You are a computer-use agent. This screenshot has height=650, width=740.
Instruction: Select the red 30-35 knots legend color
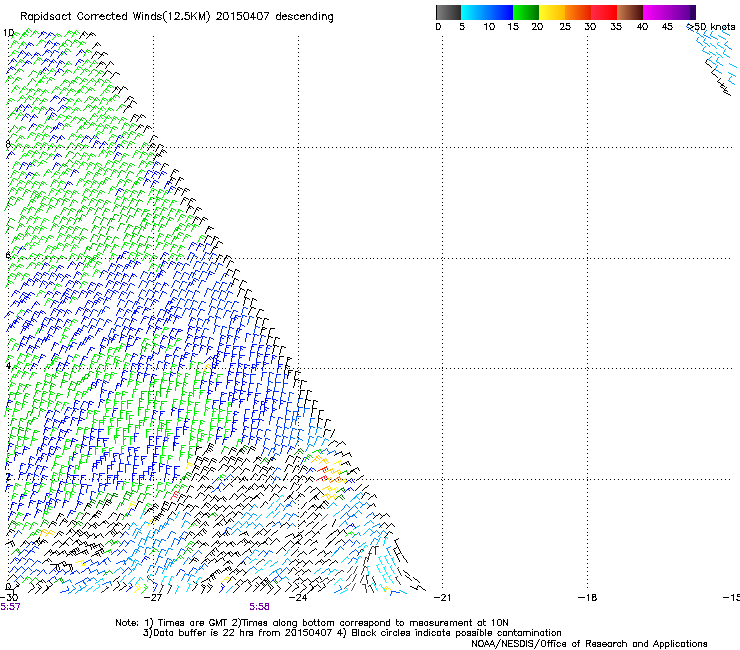coord(604,12)
